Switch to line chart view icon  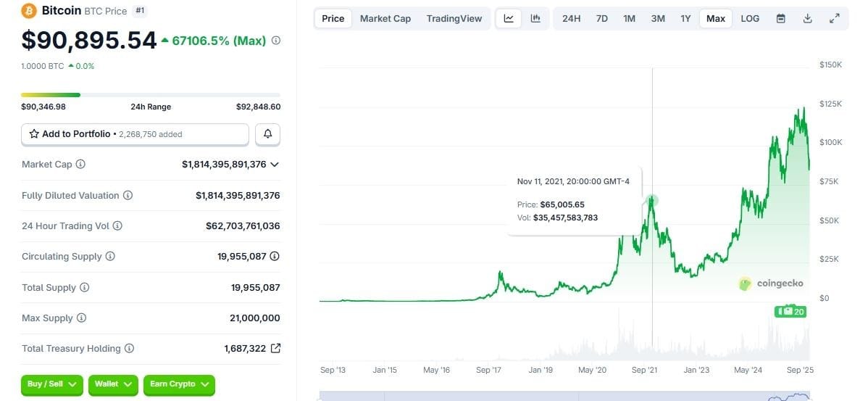(509, 19)
